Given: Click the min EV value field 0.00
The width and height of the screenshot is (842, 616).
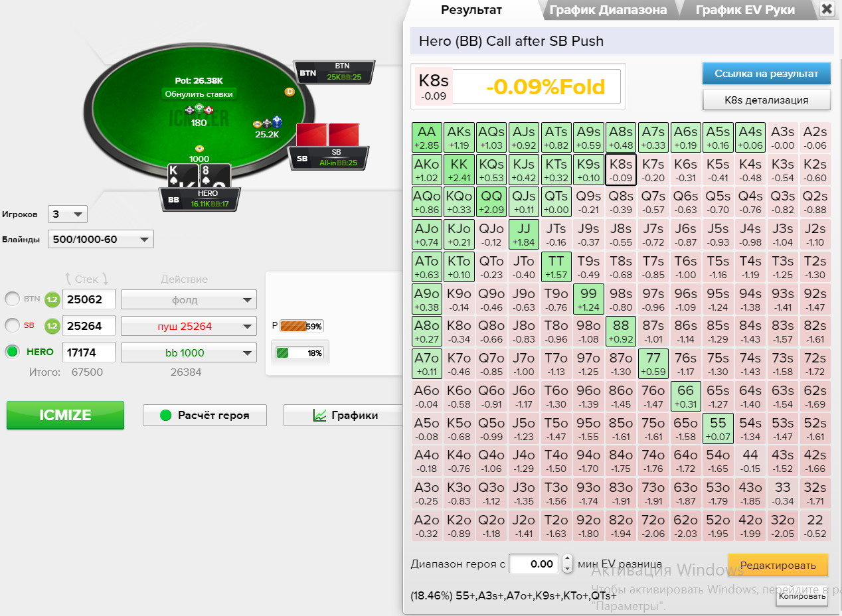Looking at the screenshot, I should [535, 564].
